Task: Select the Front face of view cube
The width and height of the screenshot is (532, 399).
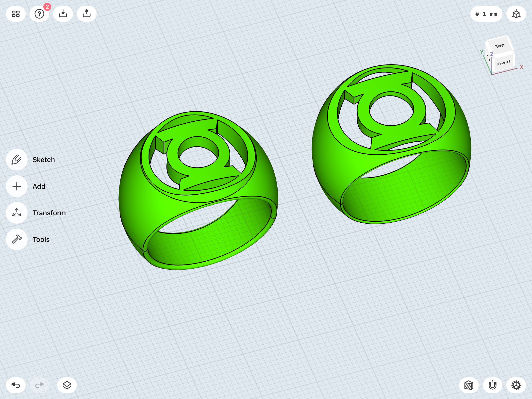Action: [x=504, y=63]
